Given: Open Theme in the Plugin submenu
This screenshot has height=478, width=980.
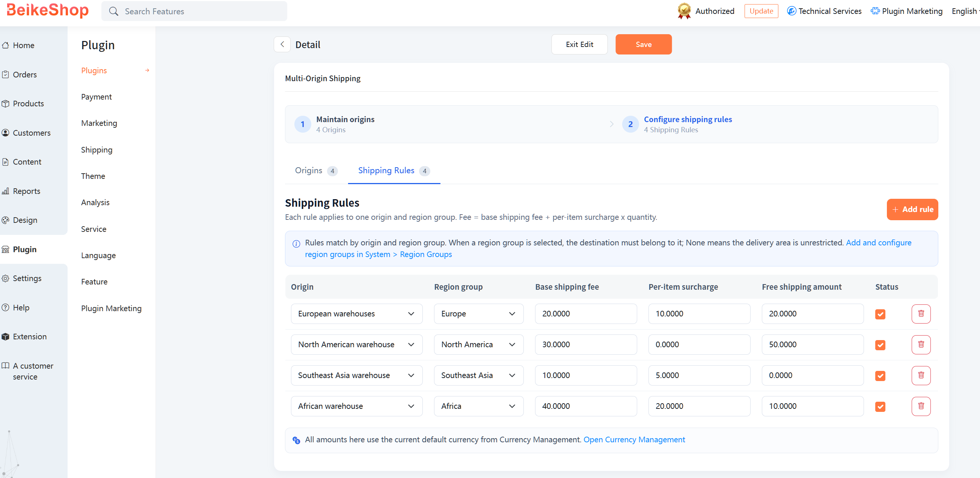Looking at the screenshot, I should point(93,176).
